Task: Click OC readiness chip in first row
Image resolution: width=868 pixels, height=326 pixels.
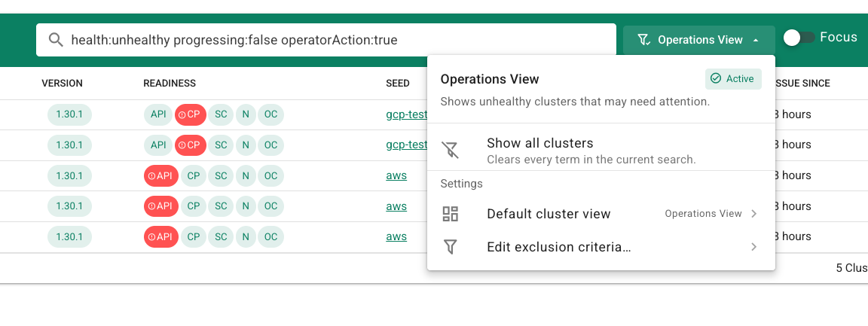Action: click(270, 114)
